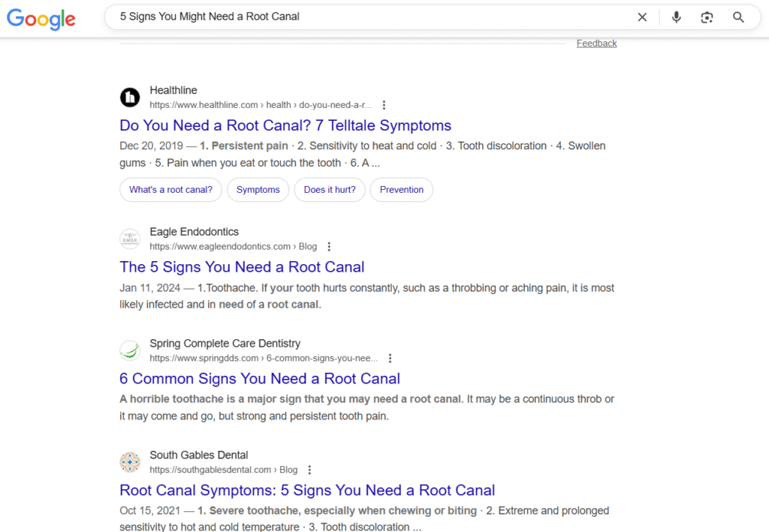This screenshot has height=532, width=769.
Task: Open three-dot menu for Eagle Endodontics result
Action: tap(329, 246)
